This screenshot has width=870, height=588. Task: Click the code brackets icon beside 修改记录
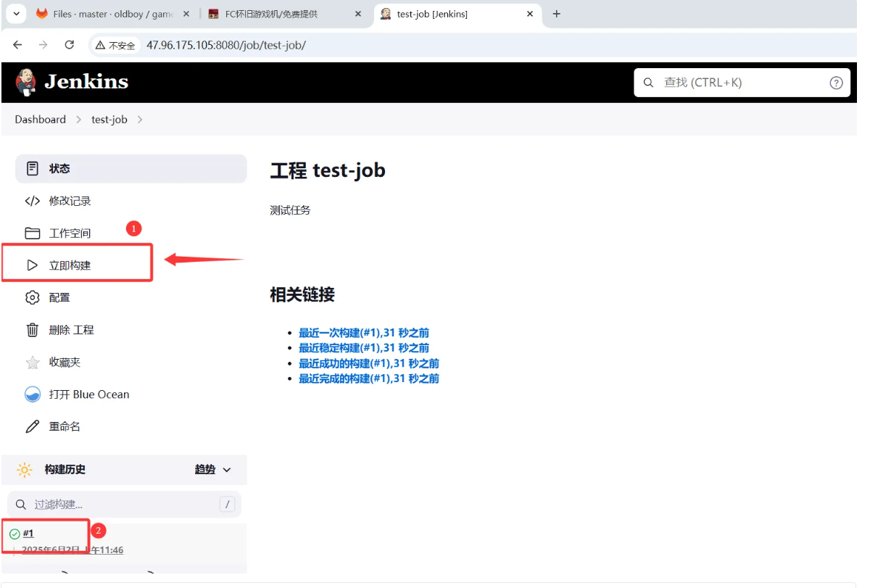(32, 201)
